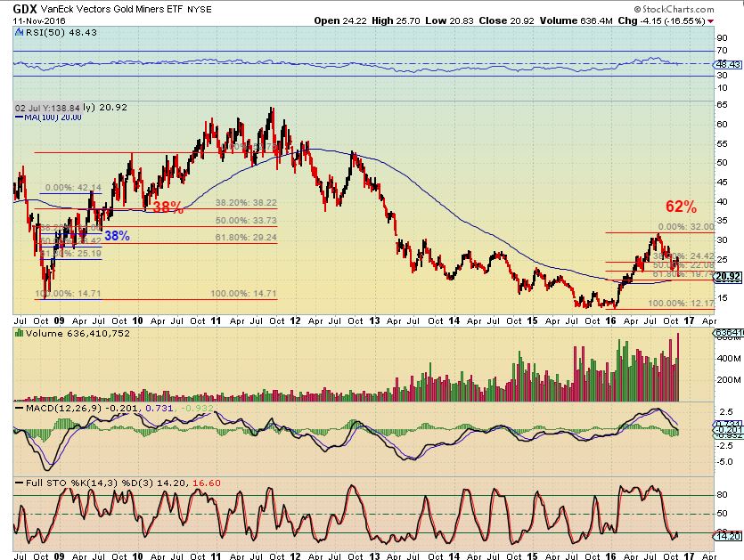Click the 0.00%: 42.14 Fibonacci label
This screenshot has height=560, width=744.
click(74, 188)
